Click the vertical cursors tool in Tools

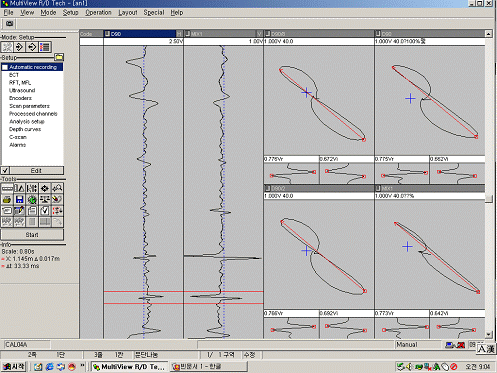[32, 188]
